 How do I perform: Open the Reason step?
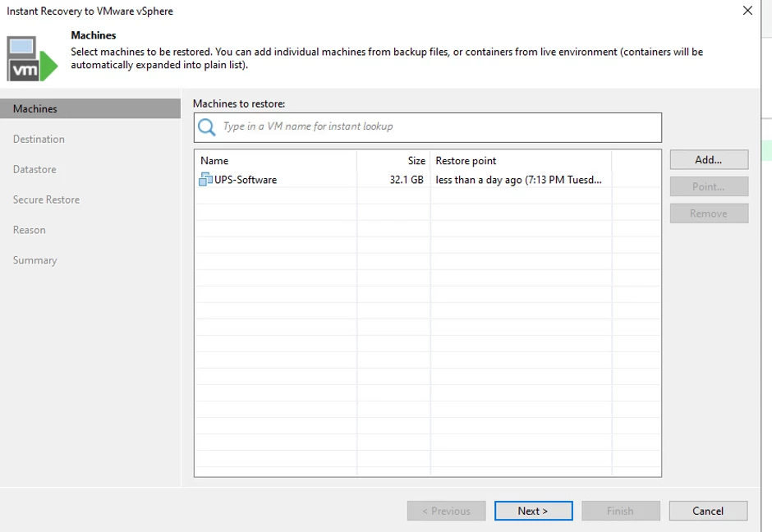point(29,230)
